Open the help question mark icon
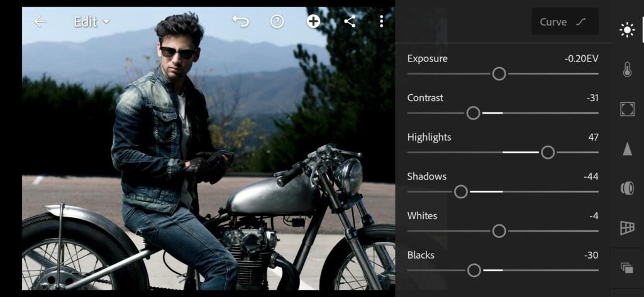Image resolution: width=644 pixels, height=297 pixels. [x=277, y=21]
